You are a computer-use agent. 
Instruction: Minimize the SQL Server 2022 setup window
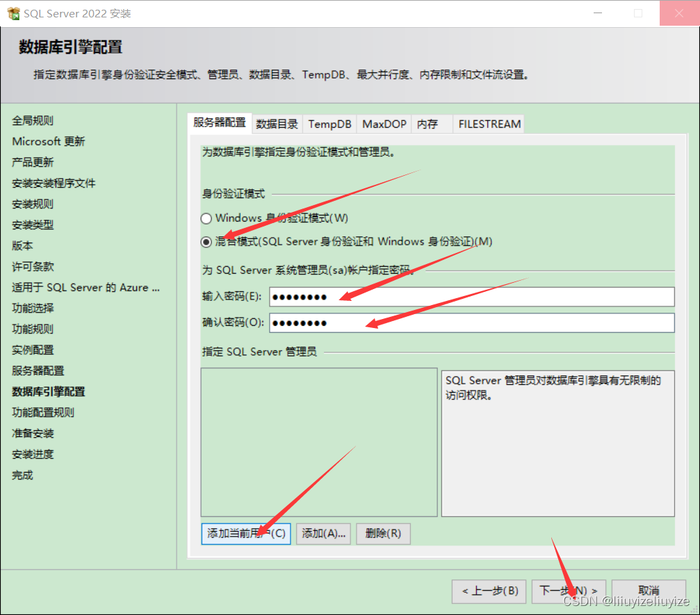598,13
